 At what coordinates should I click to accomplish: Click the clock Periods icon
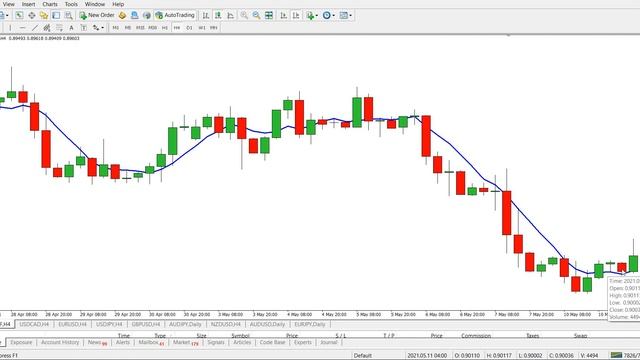click(x=327, y=16)
